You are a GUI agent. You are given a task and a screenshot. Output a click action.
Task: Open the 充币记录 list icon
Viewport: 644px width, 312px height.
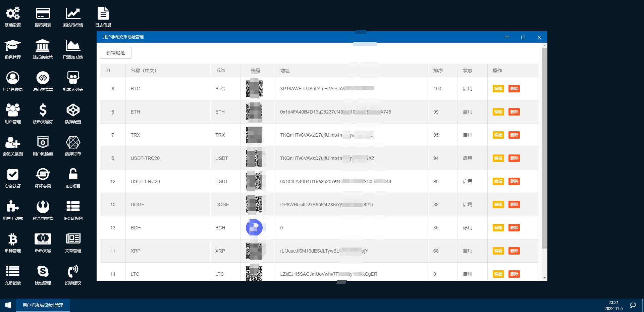tap(13, 271)
